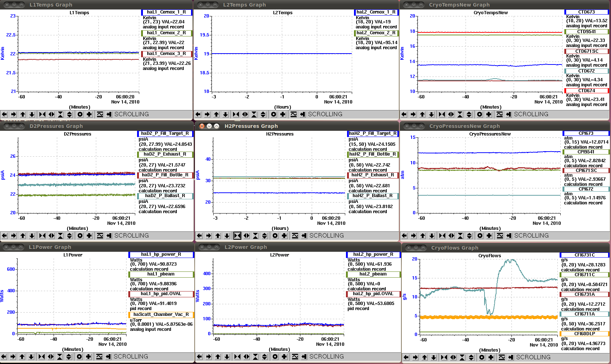
Task: Click jump-to-latest arrow in CryoTempsNew Graph
Action: click(509, 114)
